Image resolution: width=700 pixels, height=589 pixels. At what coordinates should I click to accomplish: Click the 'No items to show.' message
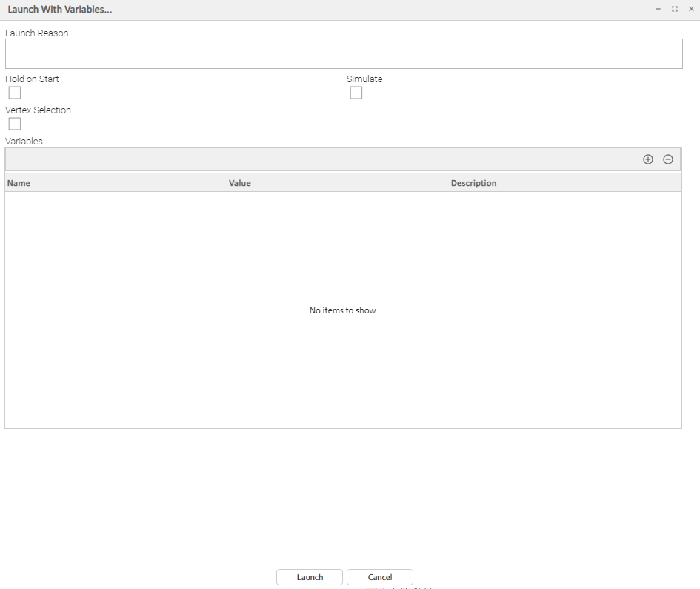[x=343, y=310]
